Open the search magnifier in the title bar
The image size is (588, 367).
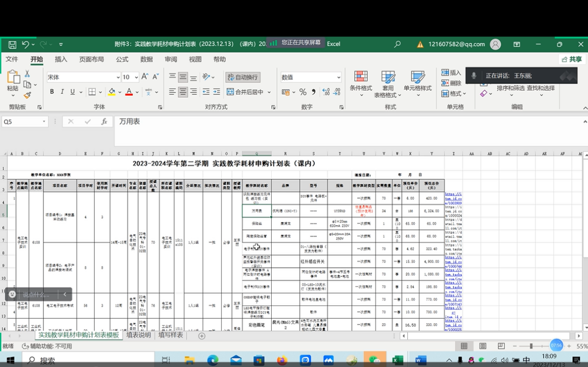click(397, 44)
